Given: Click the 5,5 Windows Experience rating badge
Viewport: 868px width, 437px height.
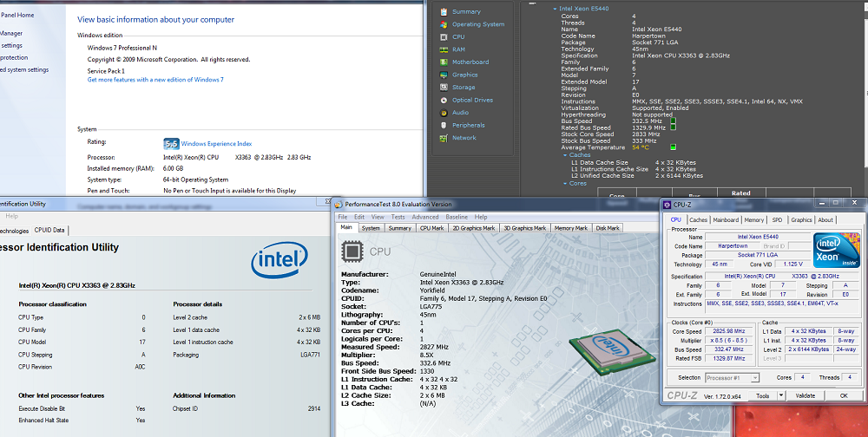Looking at the screenshot, I should click(x=171, y=144).
